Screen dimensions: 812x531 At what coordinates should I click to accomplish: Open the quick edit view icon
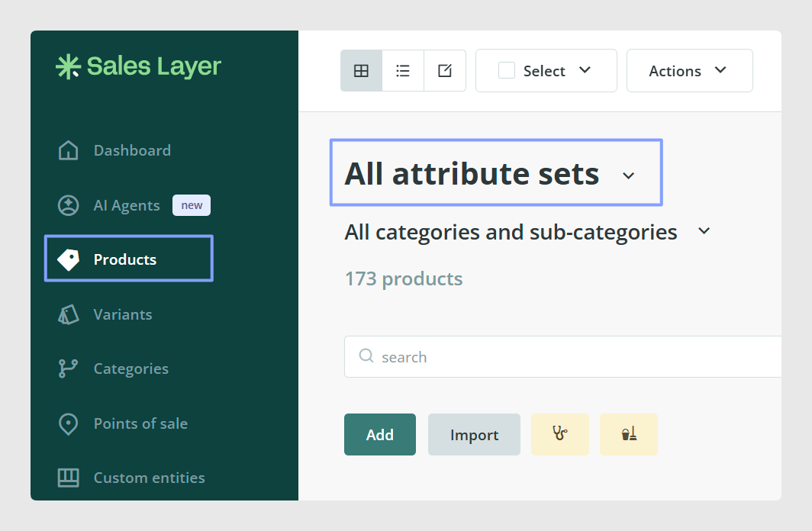[445, 71]
